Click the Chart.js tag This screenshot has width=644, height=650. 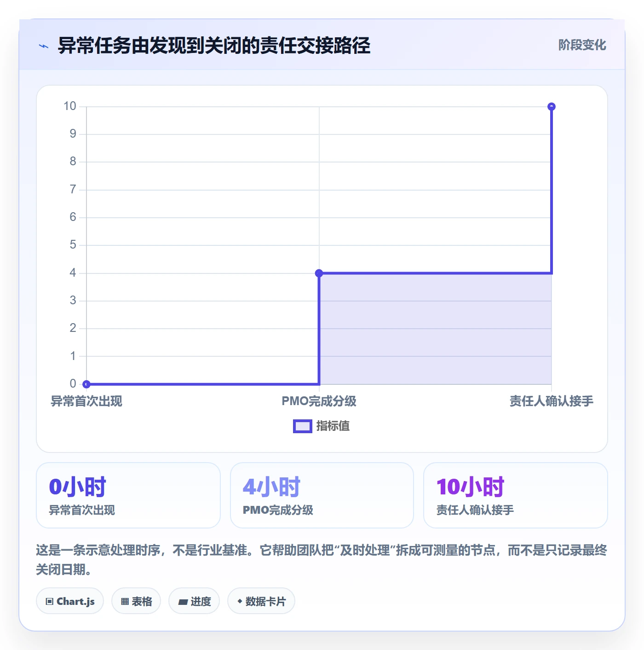coord(70,601)
